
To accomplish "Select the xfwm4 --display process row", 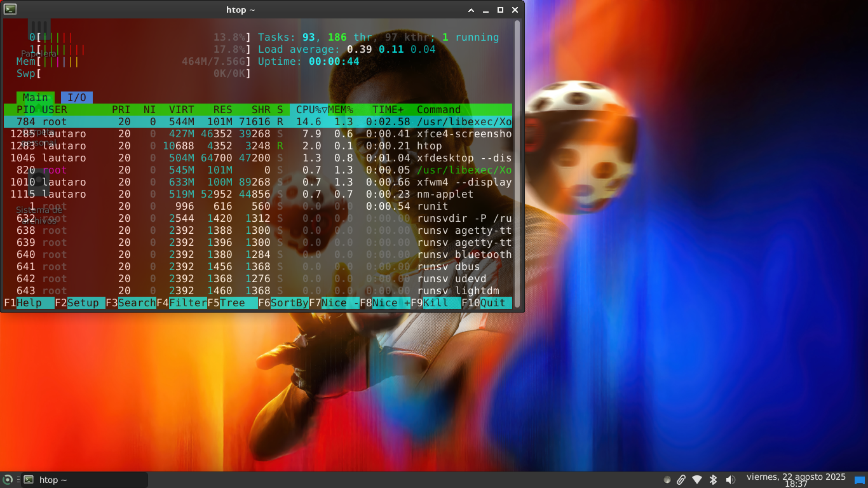I will click(258, 182).
